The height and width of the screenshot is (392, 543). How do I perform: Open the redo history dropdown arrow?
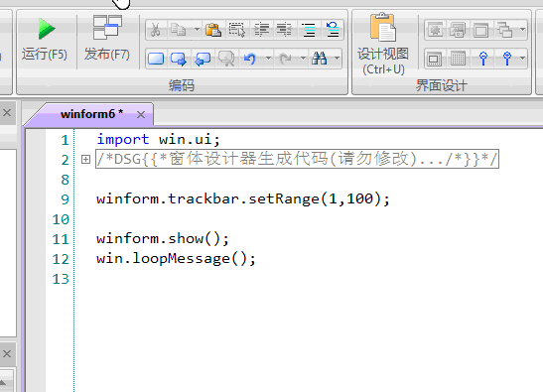click(x=303, y=59)
